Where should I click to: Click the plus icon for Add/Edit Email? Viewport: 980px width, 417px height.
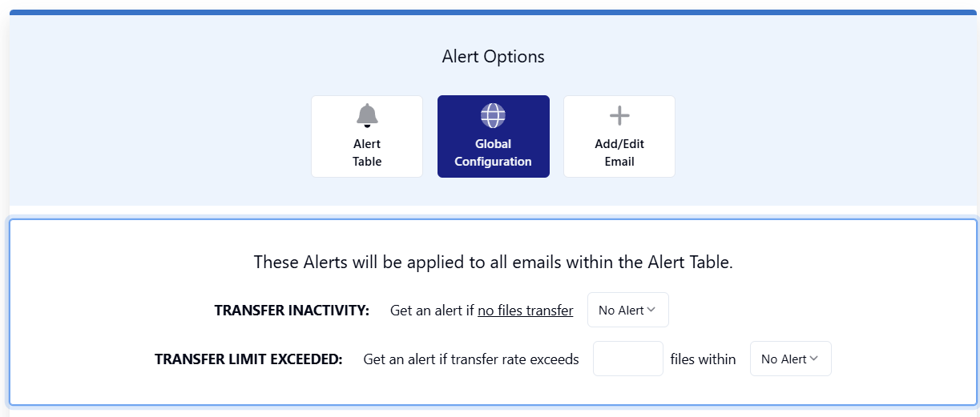point(619,115)
